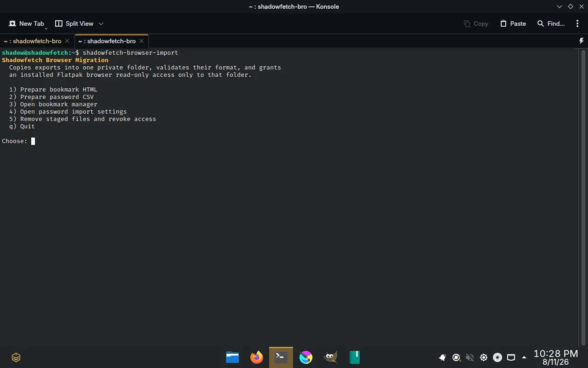588x368 pixels.
Task: Open the application launcher in the panel
Action: coord(16,357)
